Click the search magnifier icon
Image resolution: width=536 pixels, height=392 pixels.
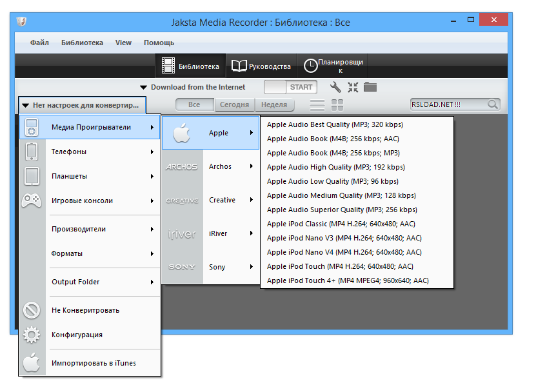(x=493, y=104)
